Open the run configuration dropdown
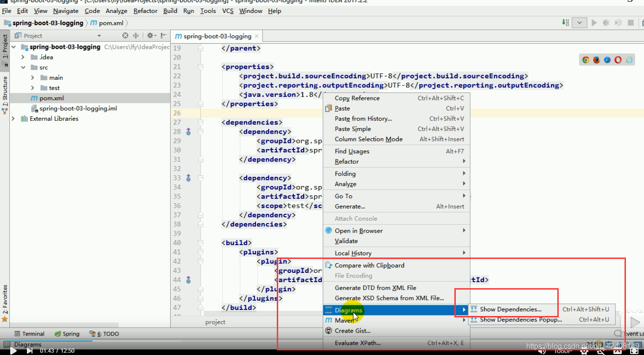The width and height of the screenshot is (644, 355). [x=580, y=22]
